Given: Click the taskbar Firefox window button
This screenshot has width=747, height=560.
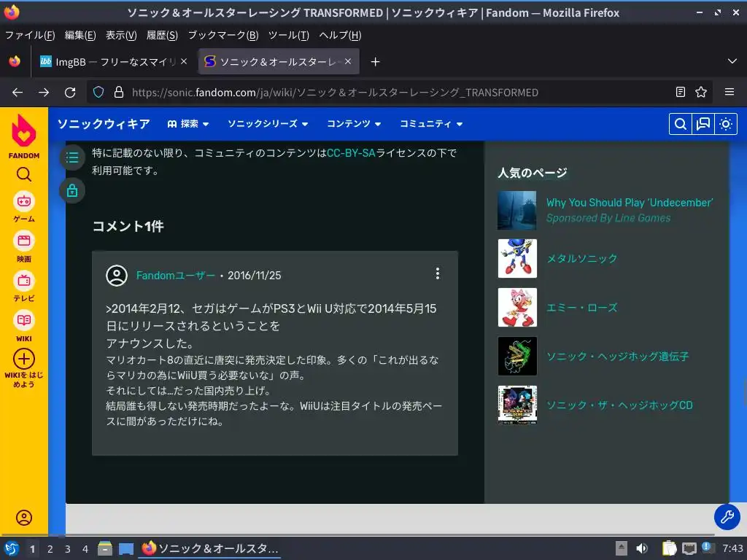Looking at the screenshot, I should [209, 548].
